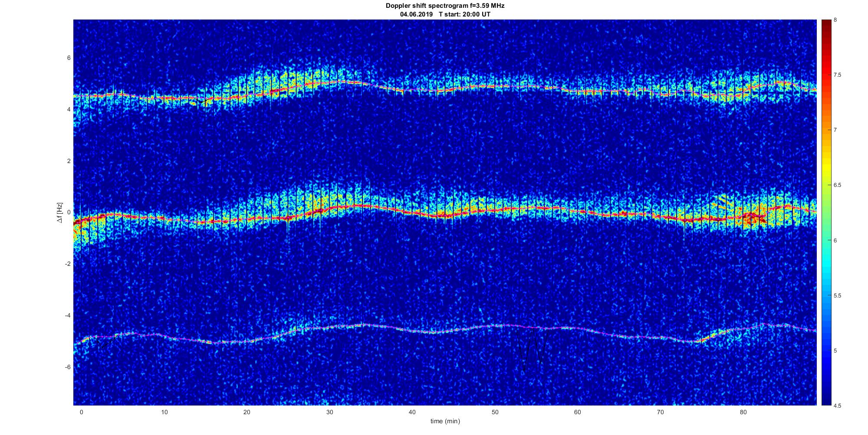
Task: Click the y-axis tick label '-4'
Action: (68, 315)
